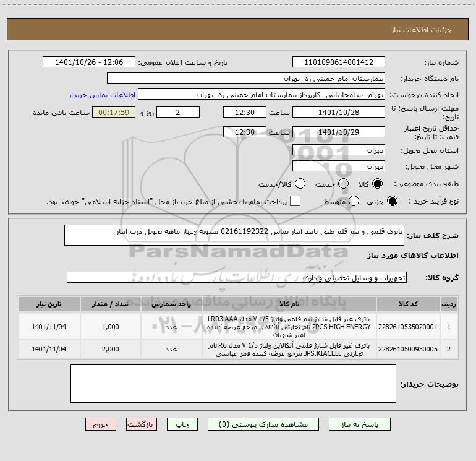Click the چاپ print button

coord(182,424)
